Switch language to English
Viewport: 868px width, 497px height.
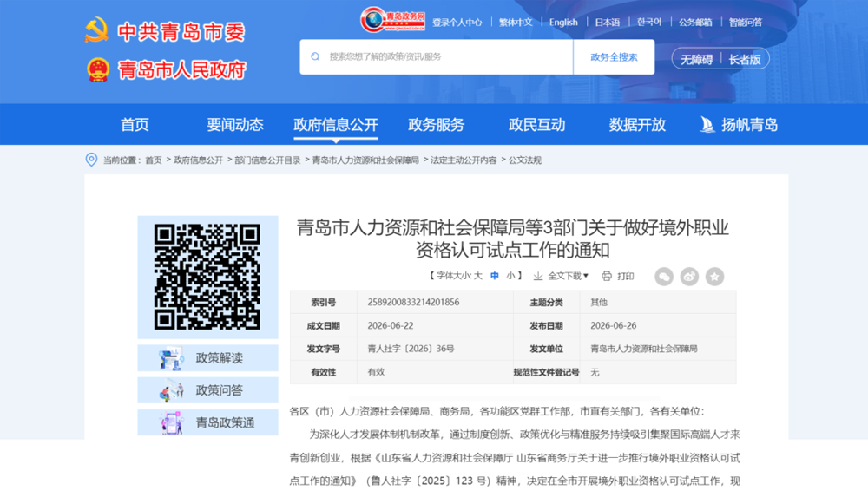pyautogui.click(x=563, y=23)
